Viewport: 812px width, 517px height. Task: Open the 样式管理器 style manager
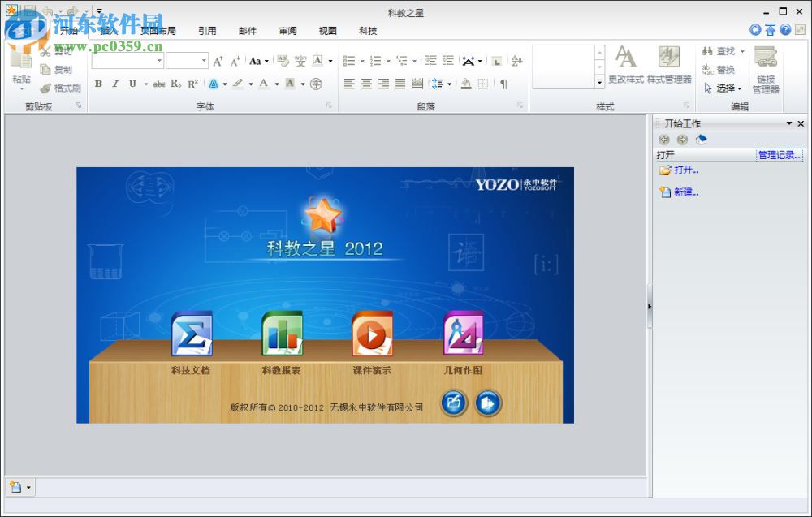pyautogui.click(x=669, y=65)
